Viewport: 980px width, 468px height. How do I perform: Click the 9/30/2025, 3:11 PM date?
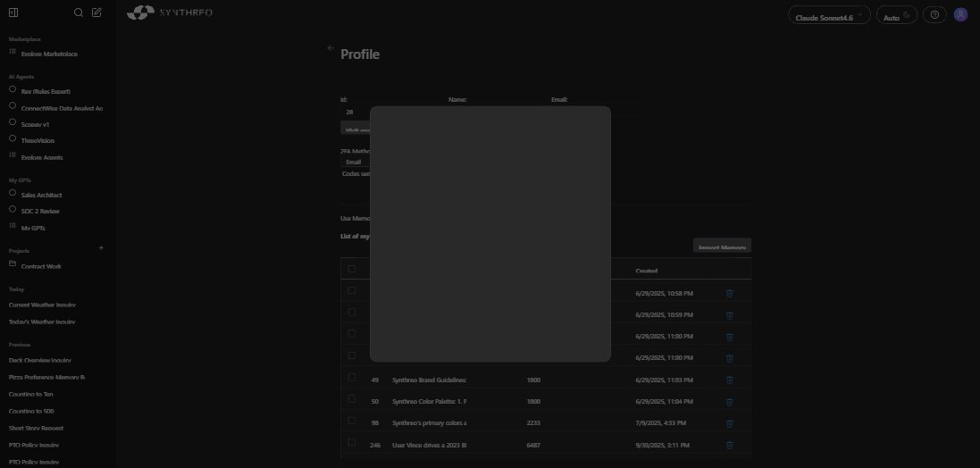click(662, 446)
